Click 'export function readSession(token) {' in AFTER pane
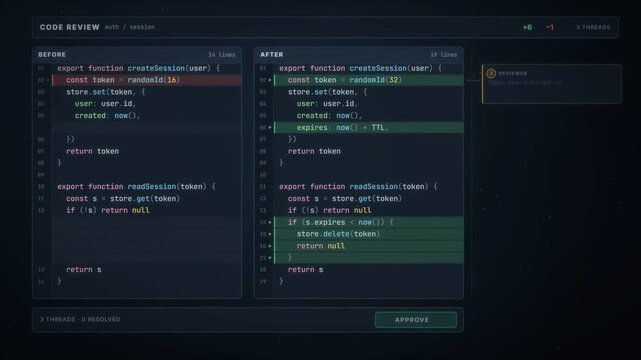This screenshot has width=641, height=360. tap(359, 187)
